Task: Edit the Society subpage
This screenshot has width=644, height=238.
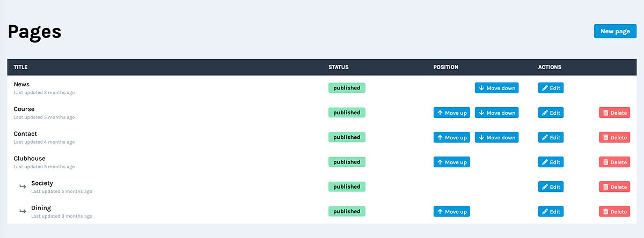Action: [551, 187]
